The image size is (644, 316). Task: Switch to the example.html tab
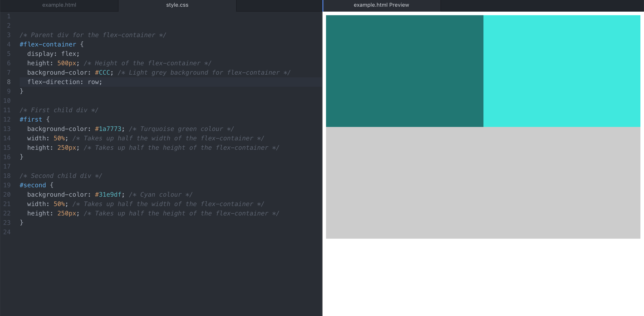point(59,5)
